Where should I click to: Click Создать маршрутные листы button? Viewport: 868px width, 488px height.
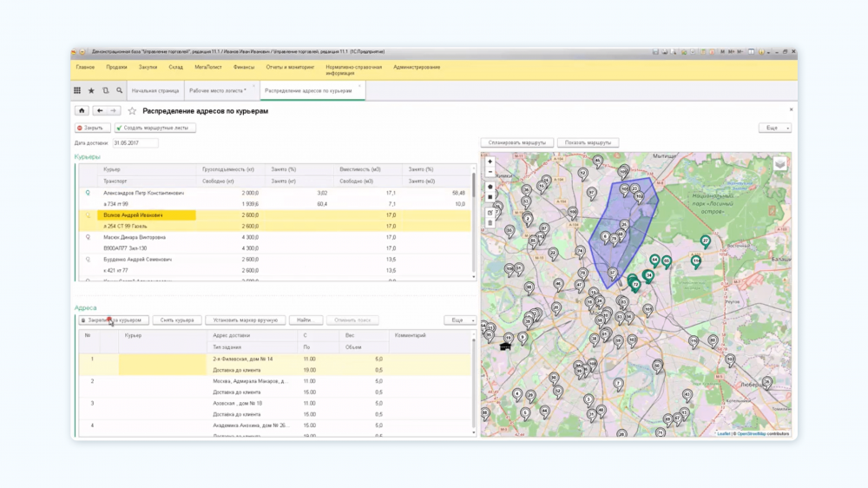155,128
